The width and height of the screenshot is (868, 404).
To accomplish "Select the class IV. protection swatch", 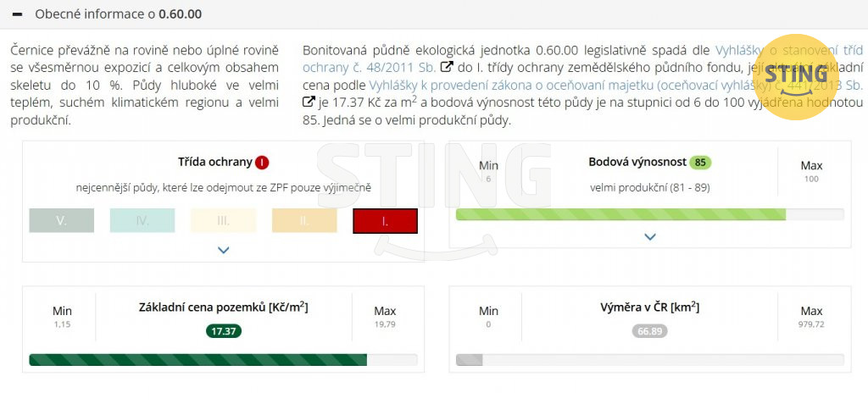I will coord(142,220).
